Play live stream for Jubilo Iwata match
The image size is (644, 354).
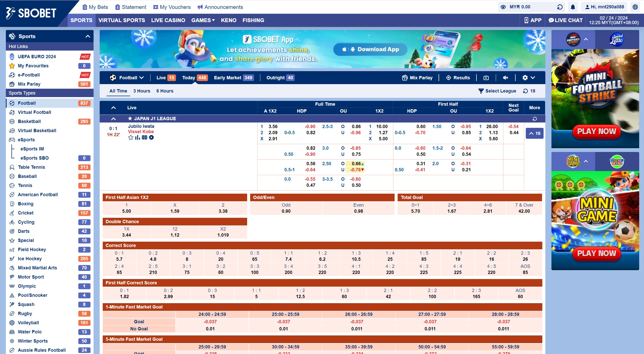151,137
